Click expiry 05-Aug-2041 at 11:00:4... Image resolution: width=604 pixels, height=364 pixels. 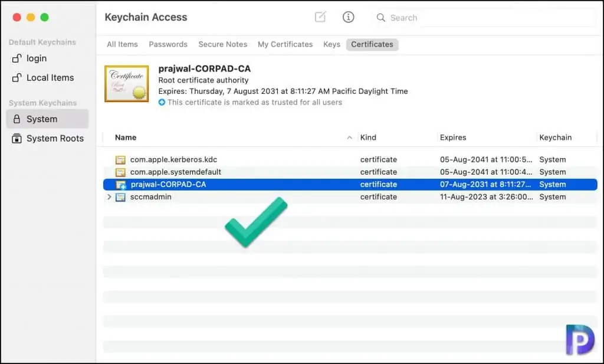(486, 172)
